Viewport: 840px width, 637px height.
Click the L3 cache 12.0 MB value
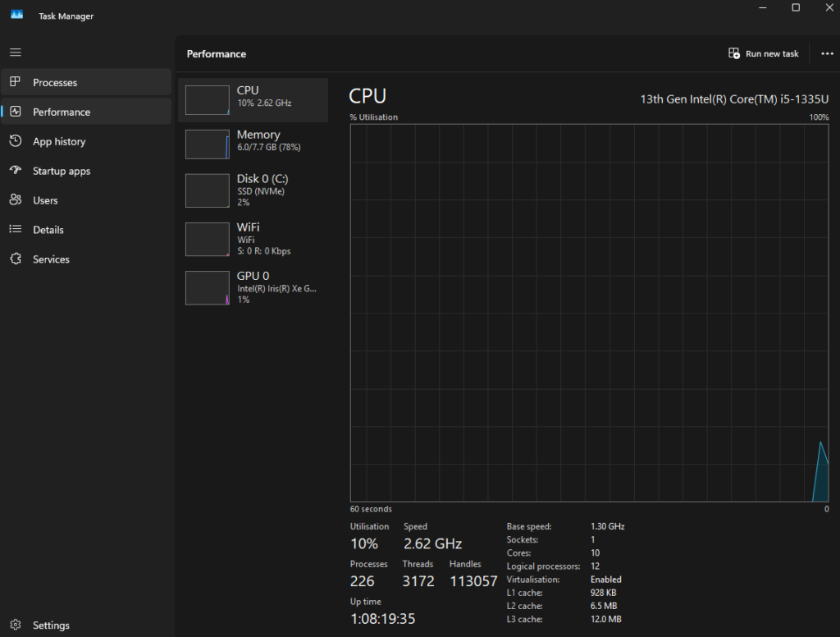[606, 619]
